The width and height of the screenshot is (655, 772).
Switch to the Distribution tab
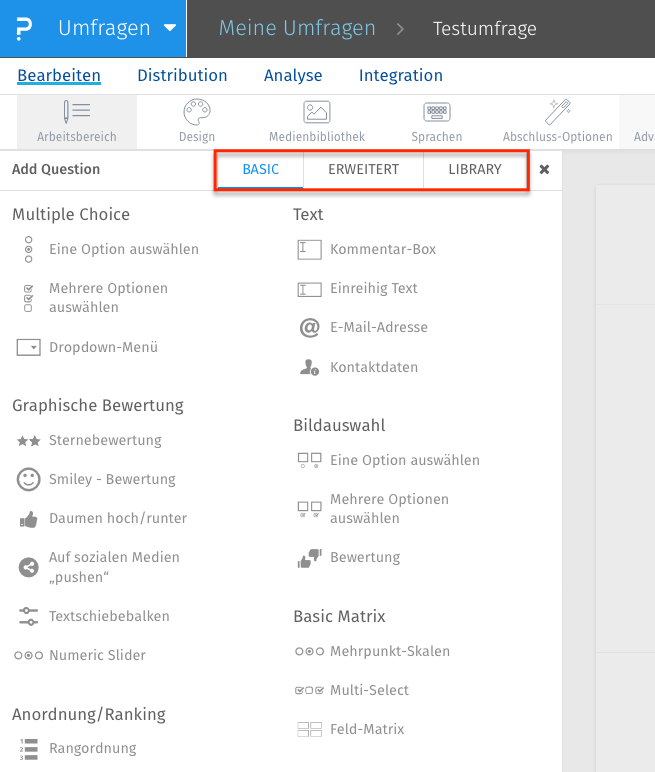tap(182, 75)
